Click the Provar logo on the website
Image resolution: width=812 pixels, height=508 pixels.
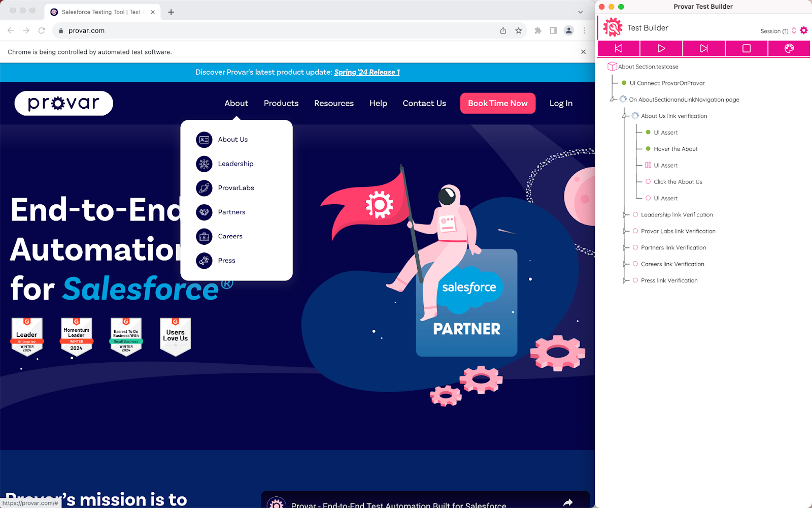click(x=63, y=103)
